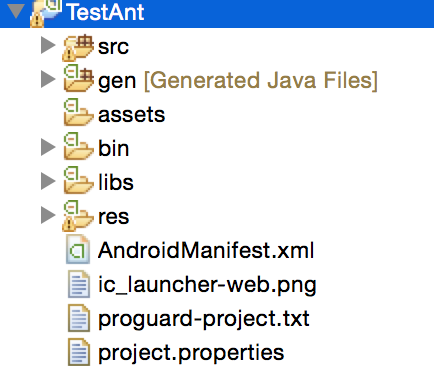Click the gen generated folder icon
The height and width of the screenshot is (366, 434).
pyautogui.click(x=78, y=78)
